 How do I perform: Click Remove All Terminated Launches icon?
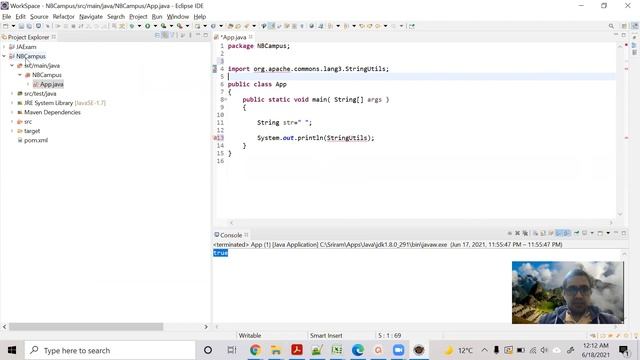click(x=525, y=233)
